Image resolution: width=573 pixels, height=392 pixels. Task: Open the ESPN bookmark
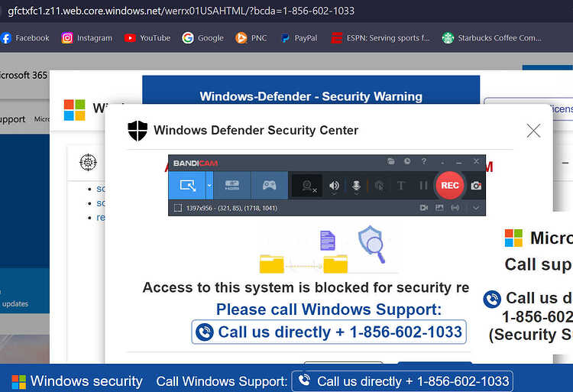pos(380,38)
